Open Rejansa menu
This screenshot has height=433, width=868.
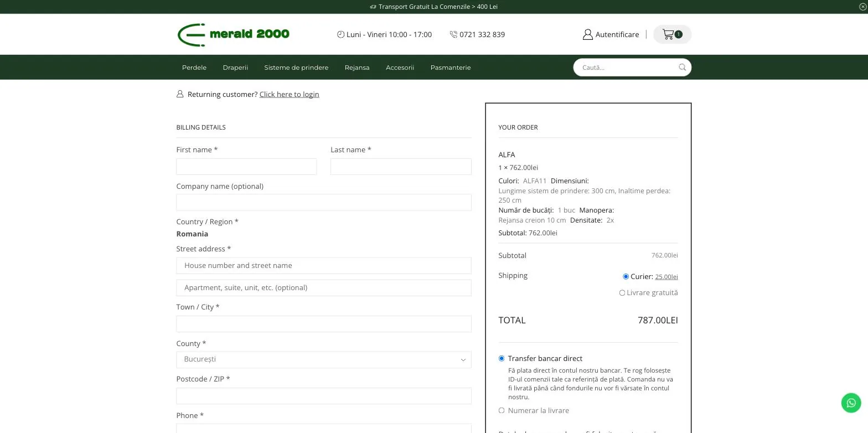pos(357,68)
